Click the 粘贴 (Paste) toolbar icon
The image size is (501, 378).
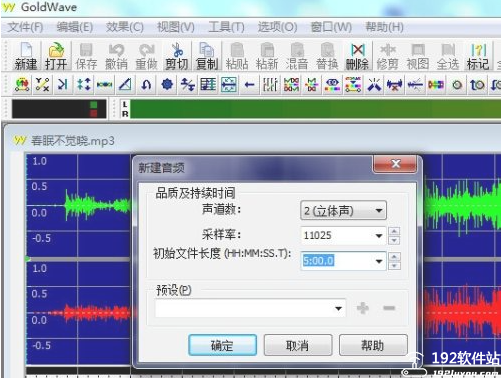pos(237,56)
